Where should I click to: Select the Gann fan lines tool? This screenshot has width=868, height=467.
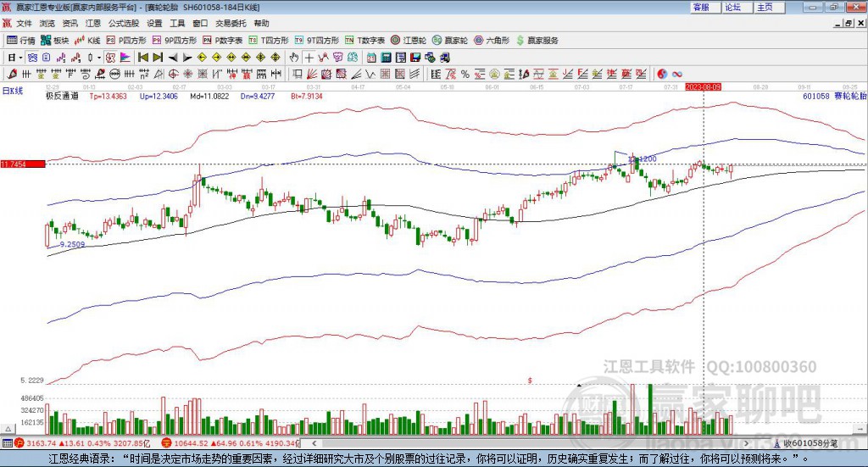(x=312, y=74)
